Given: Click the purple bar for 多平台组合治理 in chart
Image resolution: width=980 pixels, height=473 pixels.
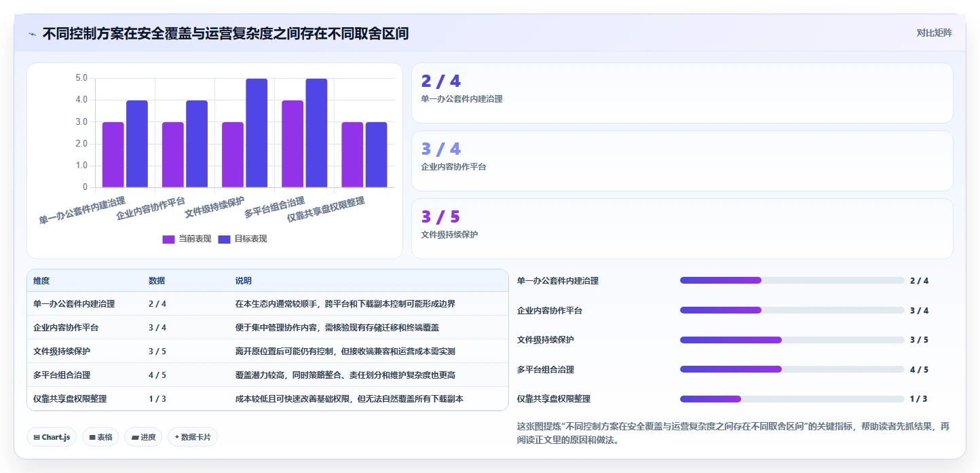Looking at the screenshot, I should 293,144.
